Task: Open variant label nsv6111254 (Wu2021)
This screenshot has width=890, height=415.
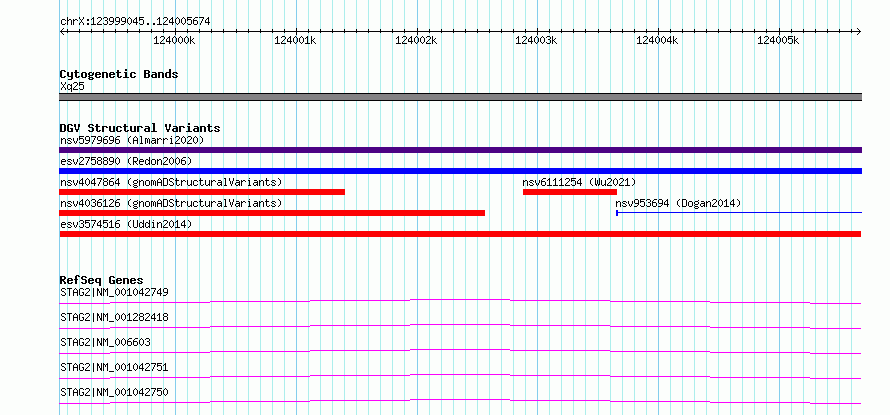Action: coord(580,182)
